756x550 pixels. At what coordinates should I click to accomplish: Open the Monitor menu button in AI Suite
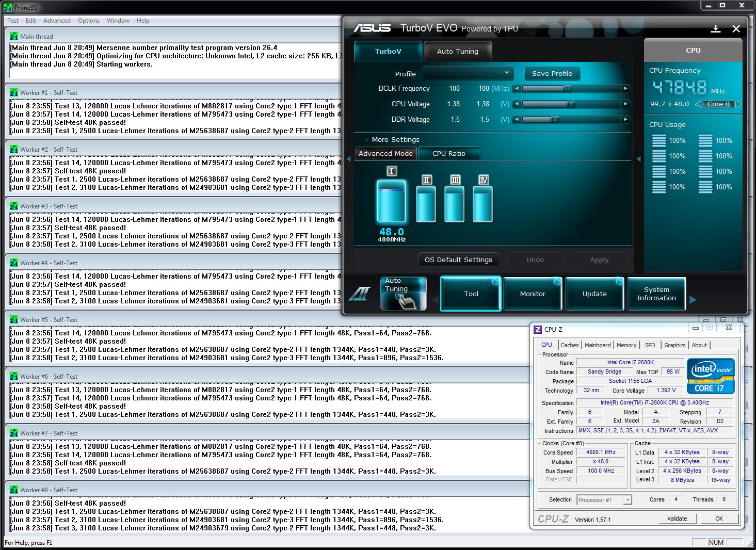point(533,294)
